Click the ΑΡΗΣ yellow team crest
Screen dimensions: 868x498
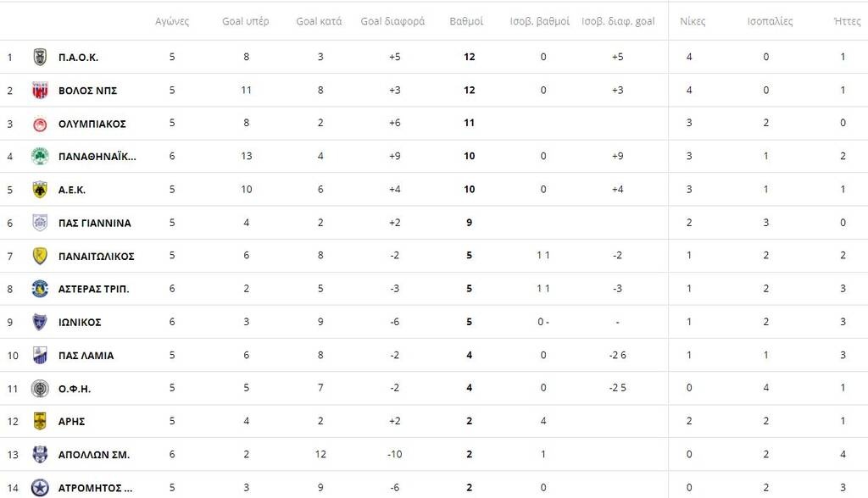click(x=39, y=421)
